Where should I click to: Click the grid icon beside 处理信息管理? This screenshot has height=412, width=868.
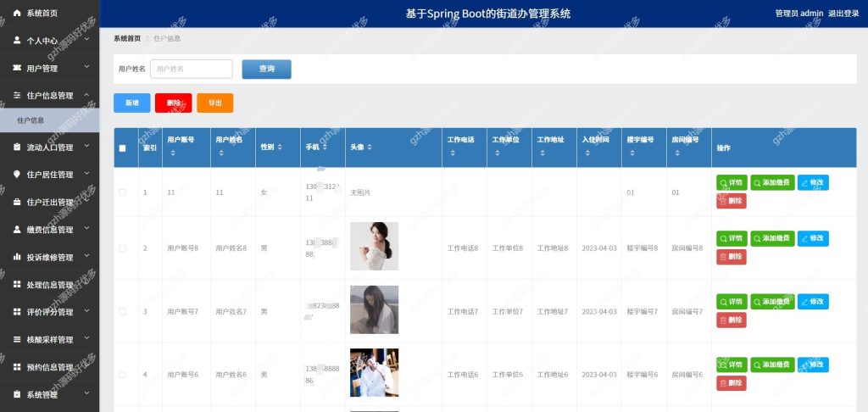(x=17, y=285)
